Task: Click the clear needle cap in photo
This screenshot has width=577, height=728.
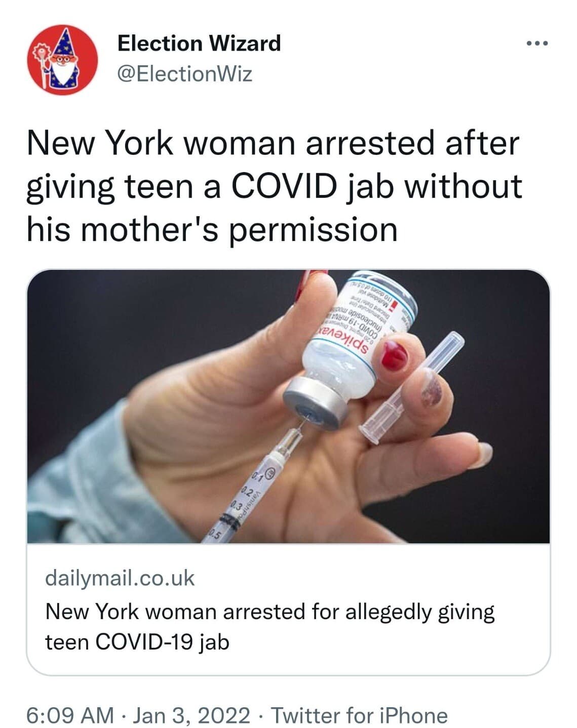Action: 411,387
